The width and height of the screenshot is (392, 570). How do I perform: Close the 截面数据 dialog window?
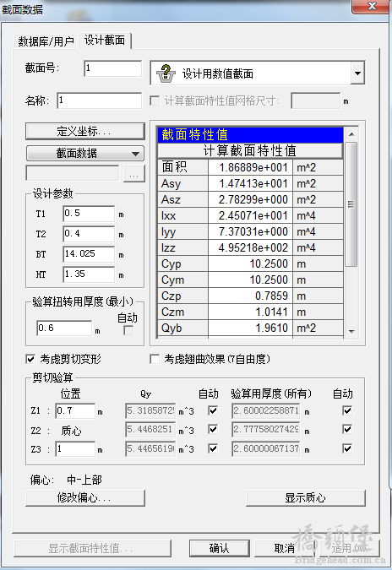click(372, 6)
